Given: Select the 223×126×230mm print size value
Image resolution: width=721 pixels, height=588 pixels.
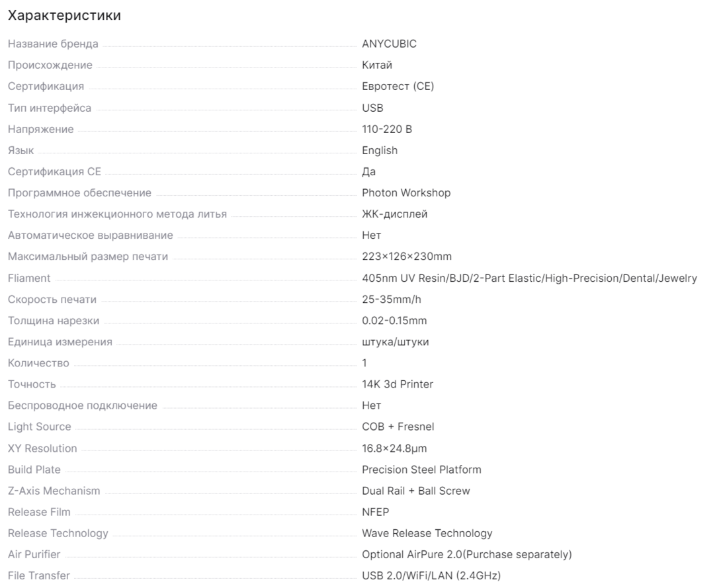Looking at the screenshot, I should [407, 256].
